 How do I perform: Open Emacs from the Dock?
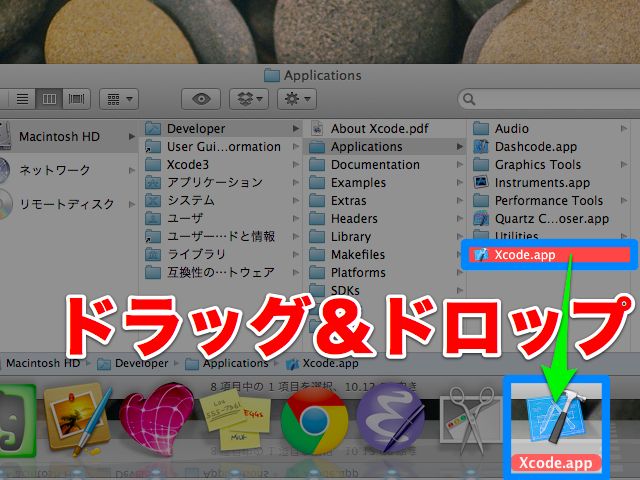(x=391, y=420)
